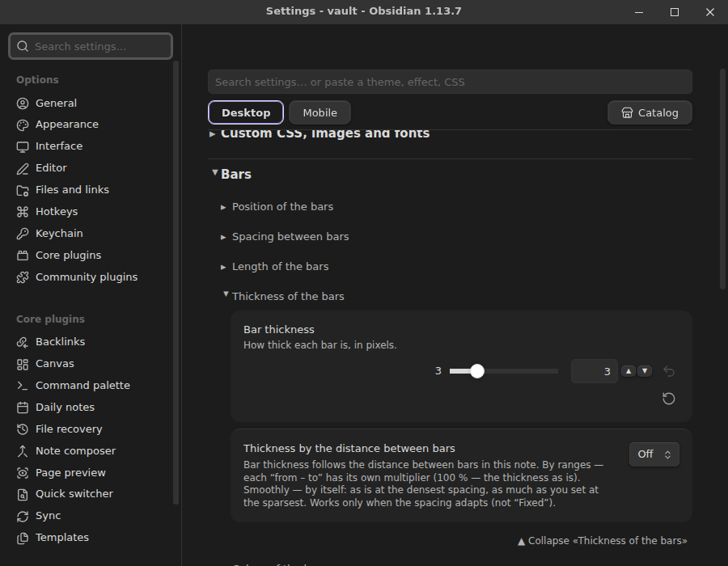The image size is (728, 566).
Task: Click the Command palette prompt icon
Action: 23,386
